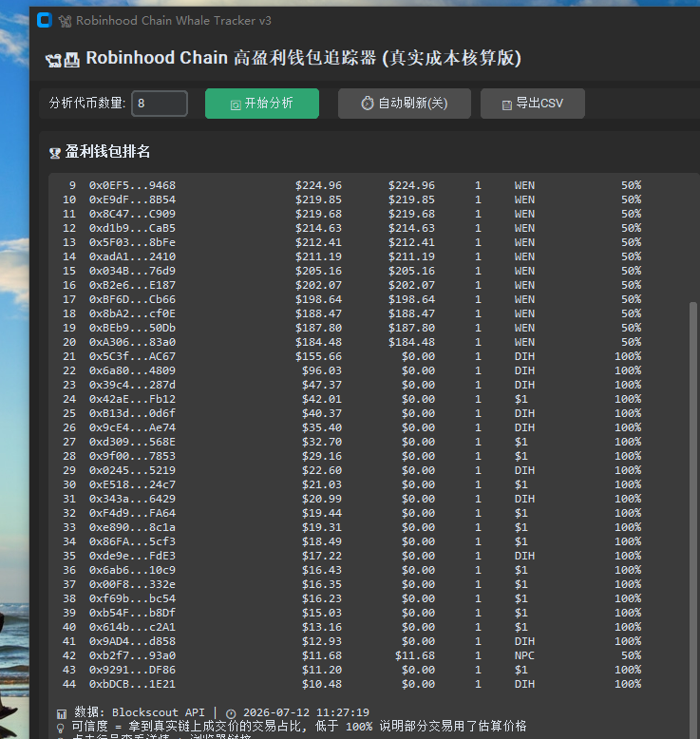
Task: Select wallet row 0xBEb9...50Db
Action: (351, 328)
